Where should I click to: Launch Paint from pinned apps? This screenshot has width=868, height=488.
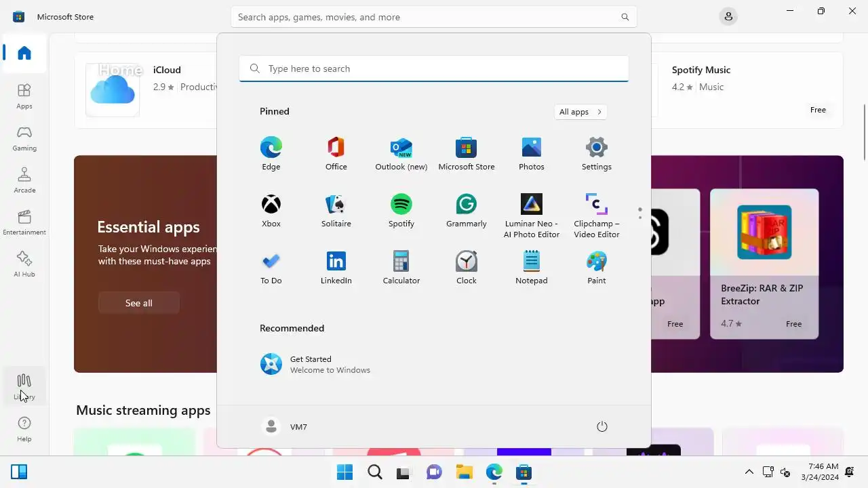596,268
